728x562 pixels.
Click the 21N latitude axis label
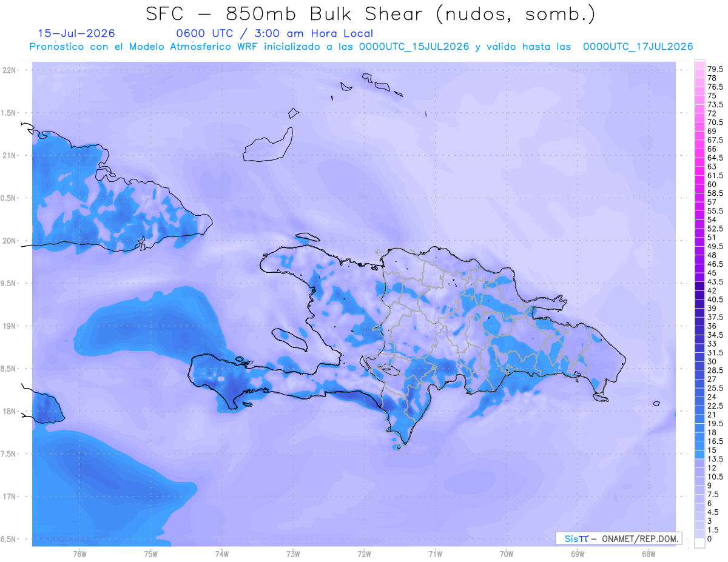[9, 156]
